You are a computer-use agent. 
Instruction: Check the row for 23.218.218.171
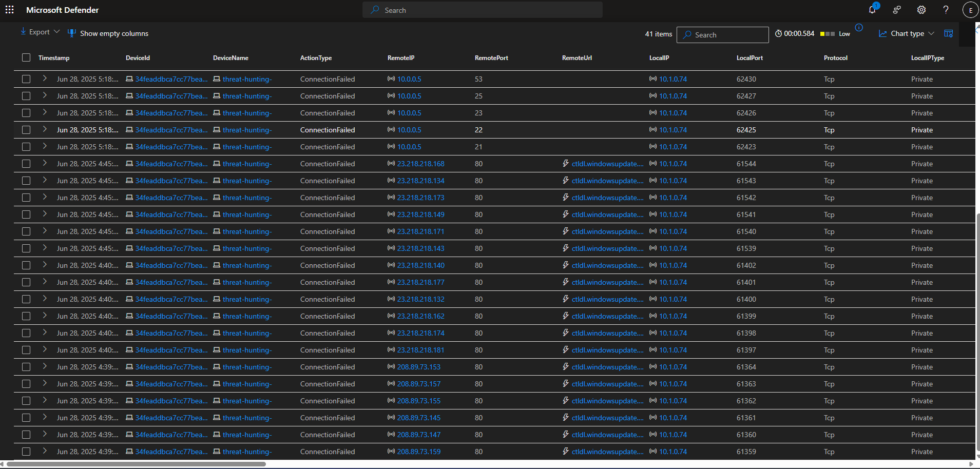(x=26, y=231)
